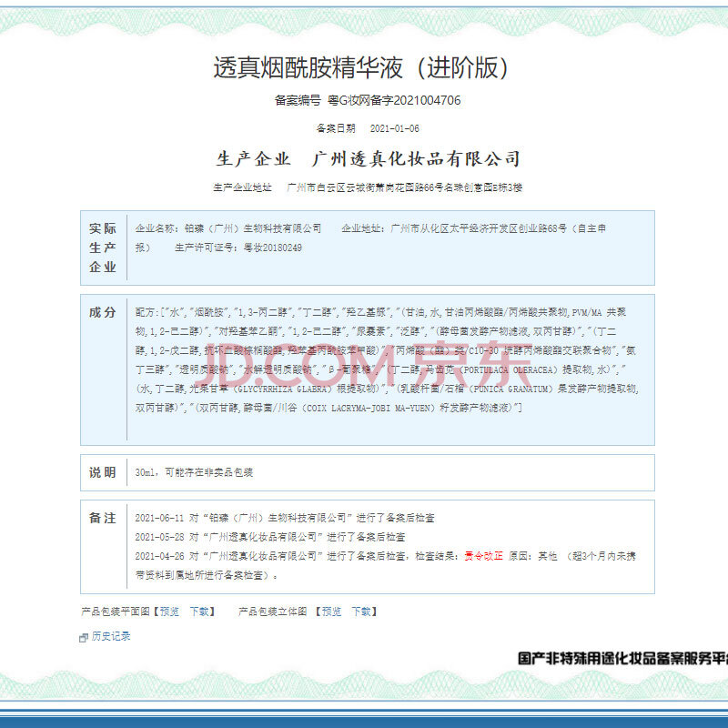Download the 产品包装立体图

click(x=363, y=612)
